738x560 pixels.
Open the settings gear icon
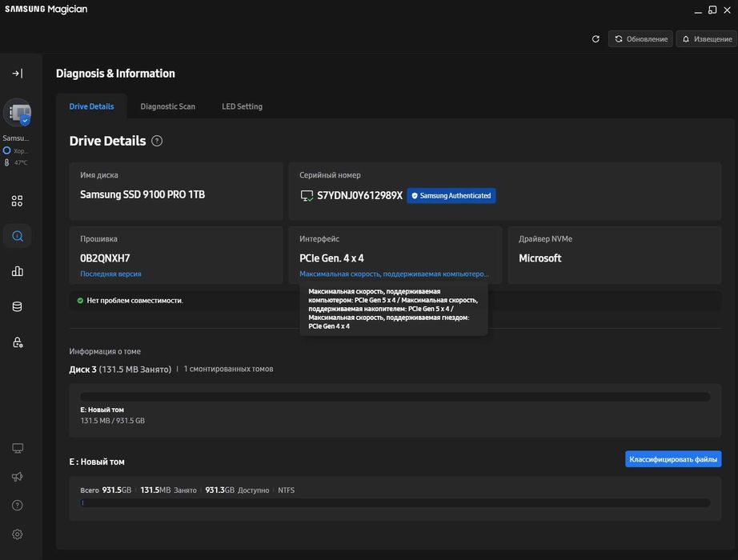point(17,534)
